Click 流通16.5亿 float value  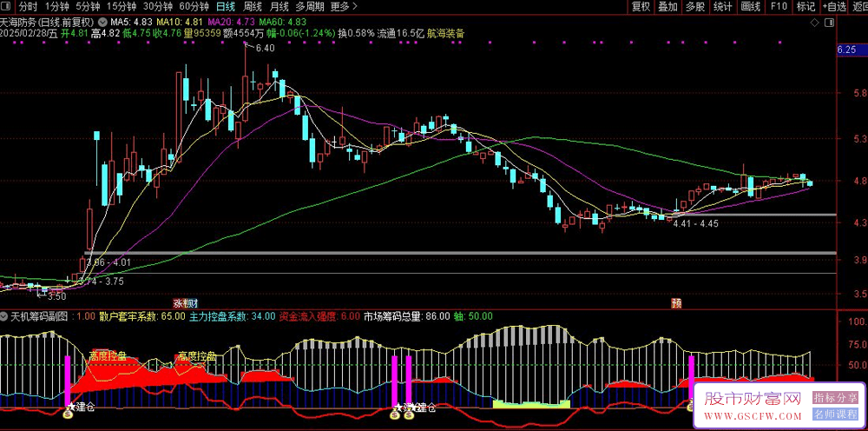(x=399, y=33)
